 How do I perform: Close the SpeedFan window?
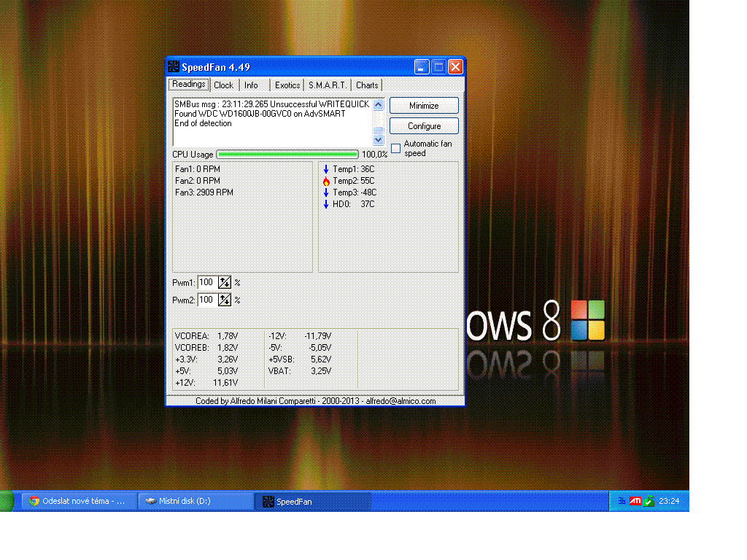(x=455, y=67)
